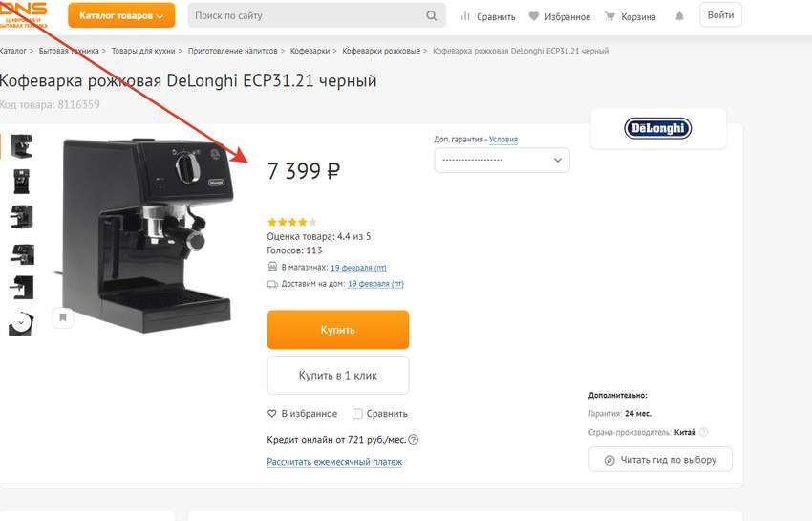Click the info icon next to Китай
This screenshot has width=812, height=521.
(x=704, y=433)
